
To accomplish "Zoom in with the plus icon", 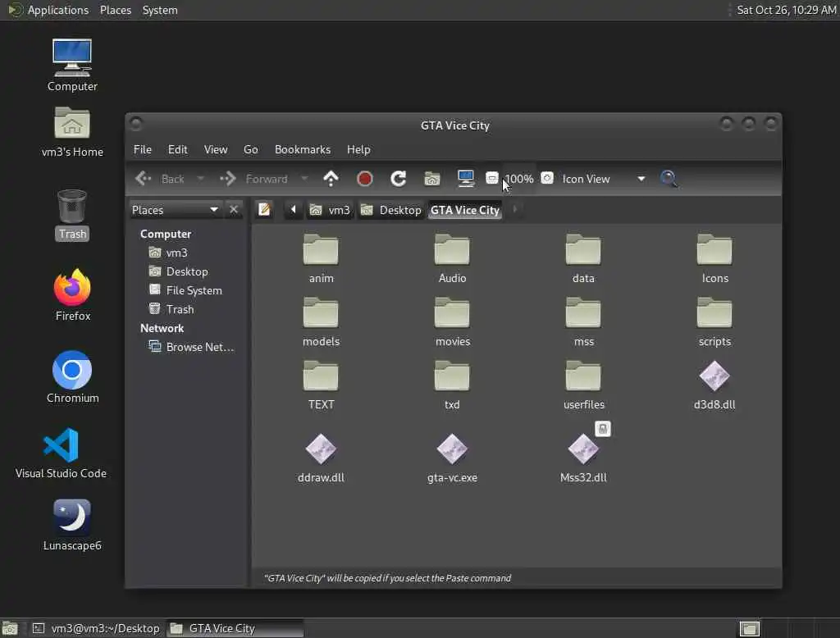I will [x=547, y=179].
